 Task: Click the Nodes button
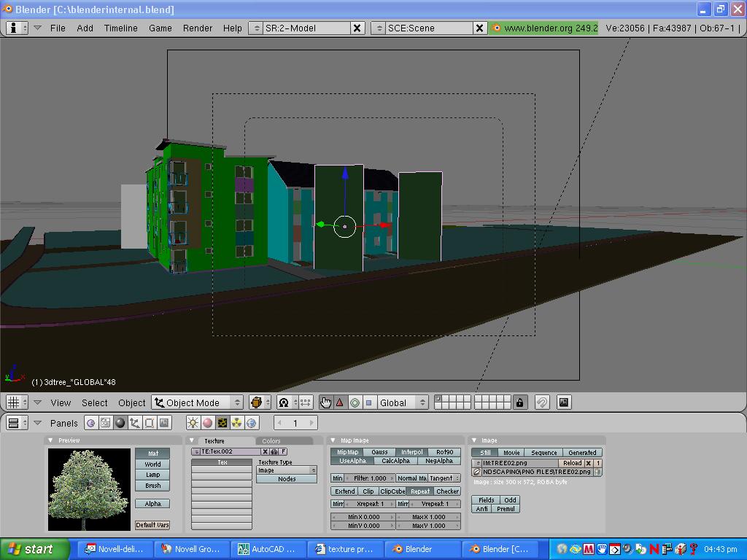click(287, 479)
